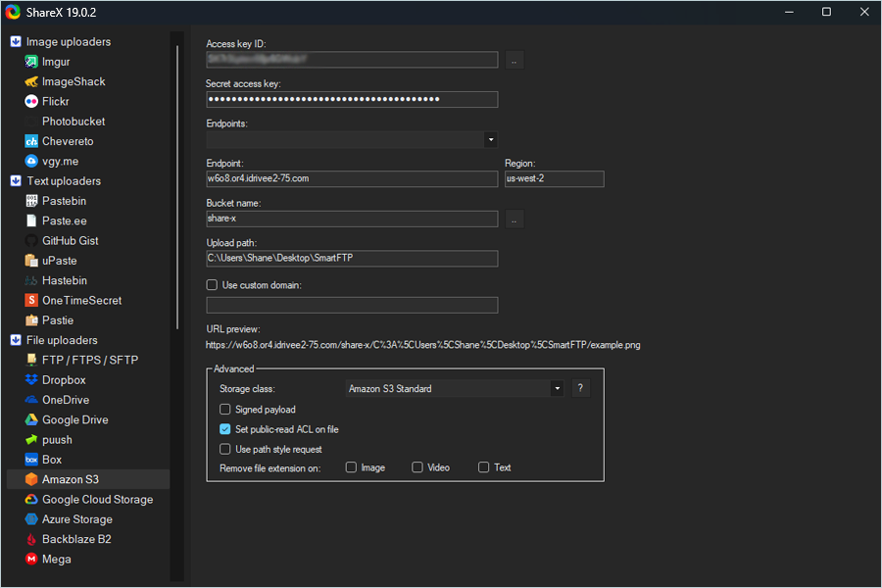Select the Azure Storage icon
This screenshot has height=588, width=882.
31,519
